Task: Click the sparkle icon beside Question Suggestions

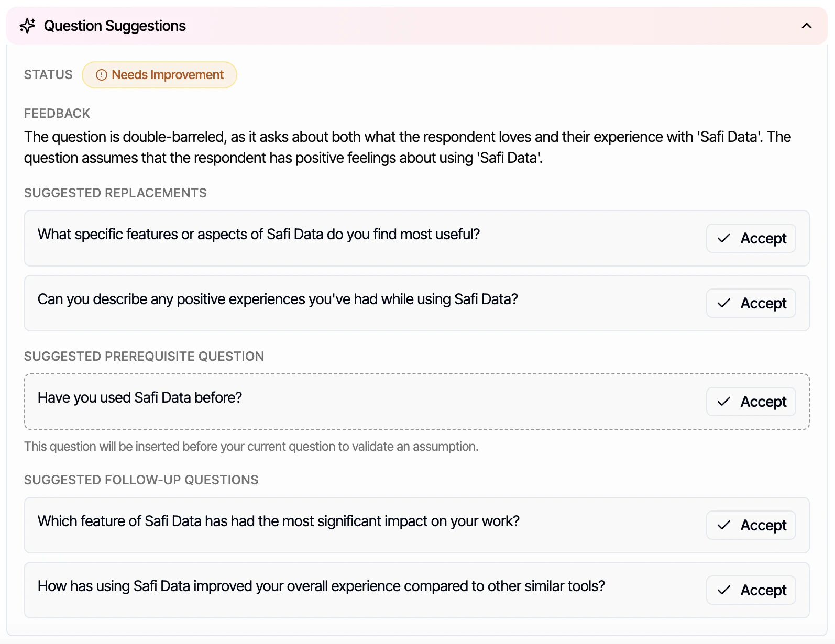Action: [27, 26]
